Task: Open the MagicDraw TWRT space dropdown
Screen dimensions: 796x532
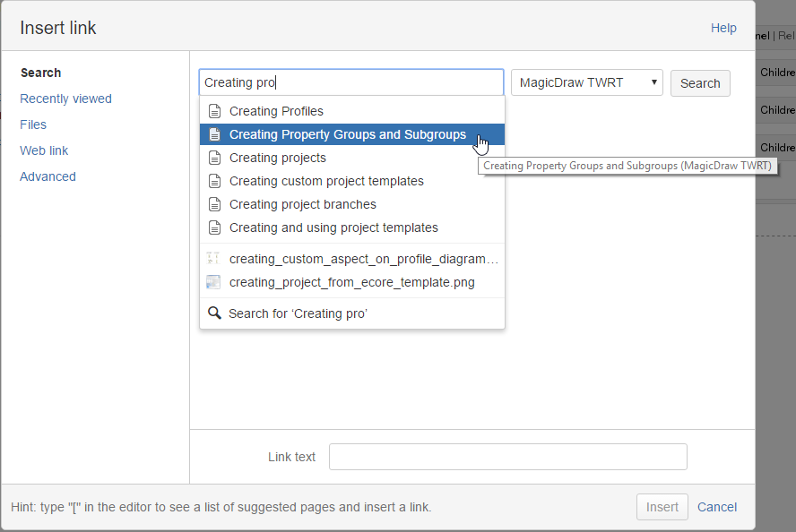Action: (x=586, y=82)
